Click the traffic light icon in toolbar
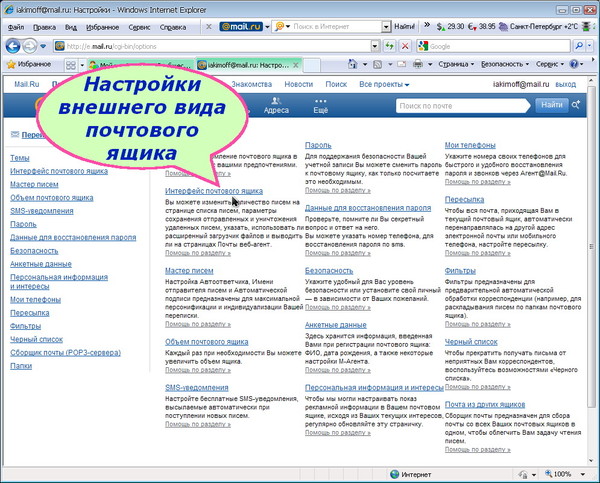Screen dimensions: 600x483 tap(586, 26)
